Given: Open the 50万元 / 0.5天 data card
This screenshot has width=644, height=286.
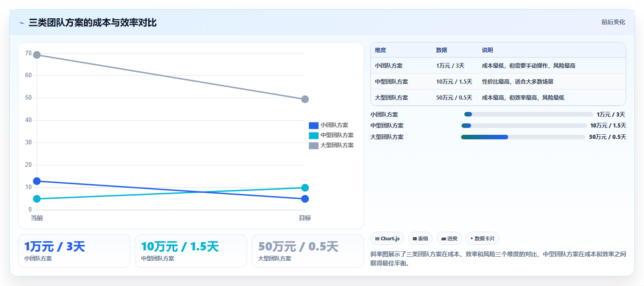Looking at the screenshot, I should [x=308, y=251].
